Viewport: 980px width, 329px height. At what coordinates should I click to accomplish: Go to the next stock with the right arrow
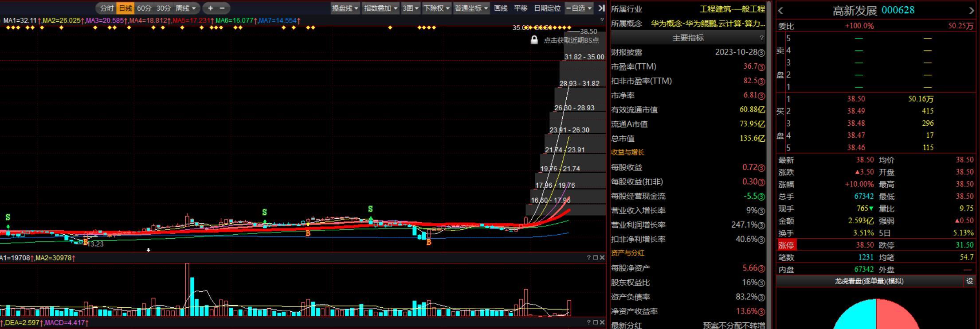(972, 11)
